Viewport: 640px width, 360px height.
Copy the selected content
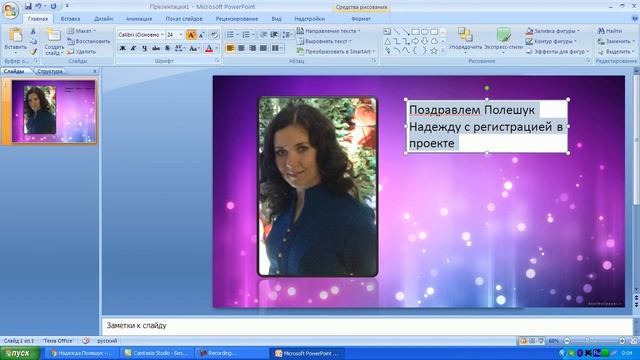[33, 41]
